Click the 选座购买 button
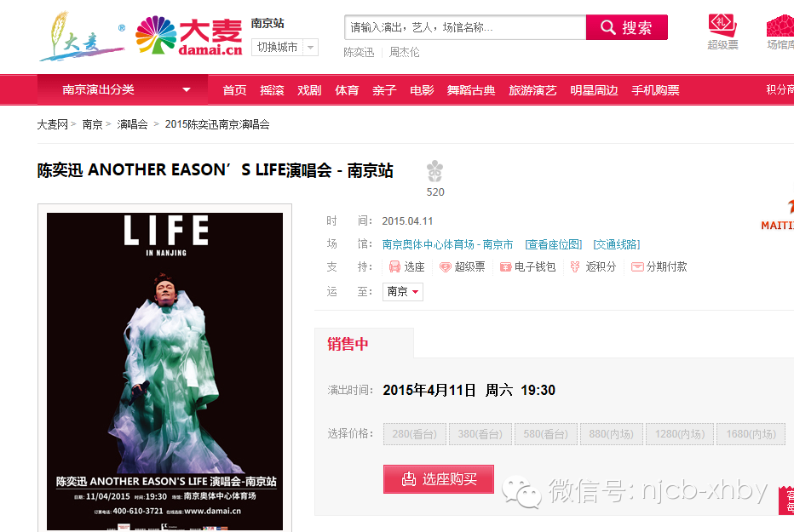The image size is (794, 532). (x=439, y=479)
